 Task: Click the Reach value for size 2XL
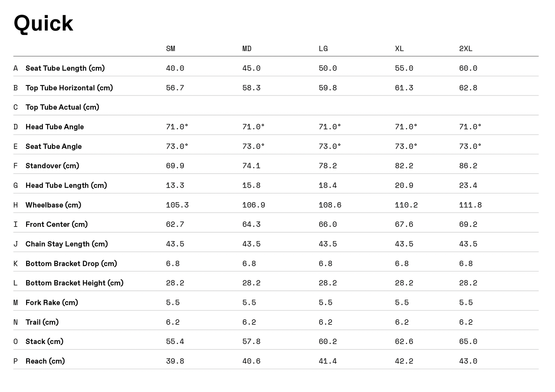tap(468, 361)
